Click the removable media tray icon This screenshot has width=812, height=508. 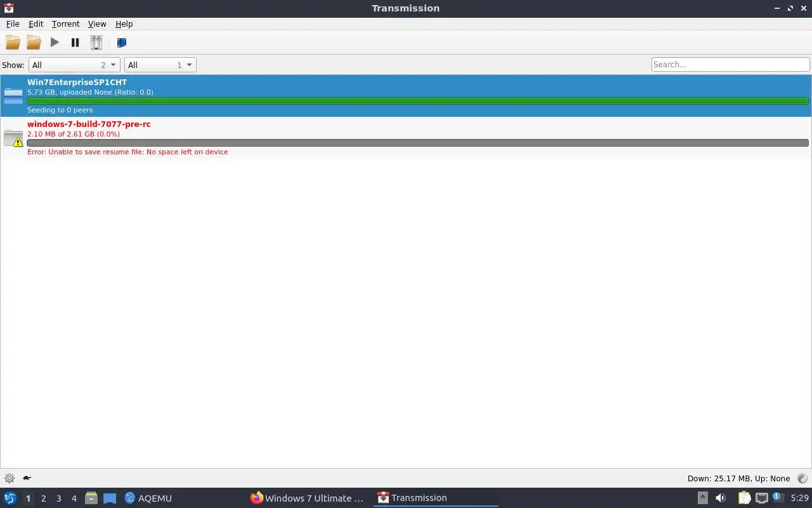[x=702, y=498]
